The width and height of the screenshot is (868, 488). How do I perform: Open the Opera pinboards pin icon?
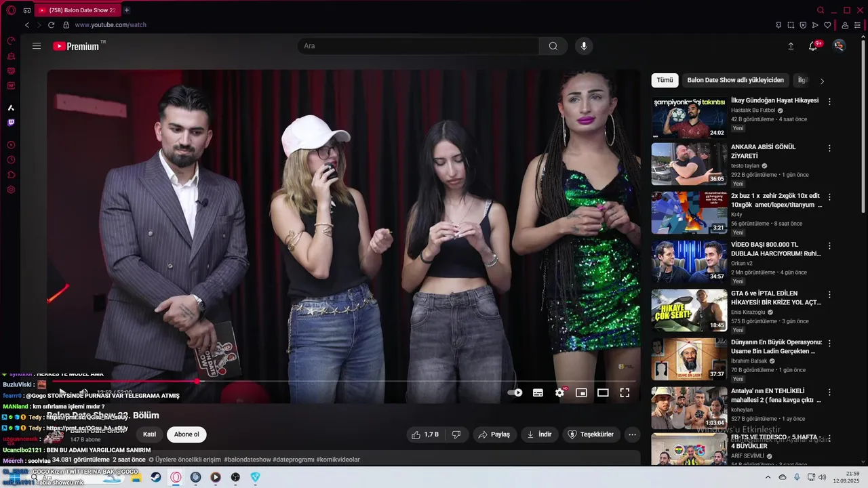778,25
